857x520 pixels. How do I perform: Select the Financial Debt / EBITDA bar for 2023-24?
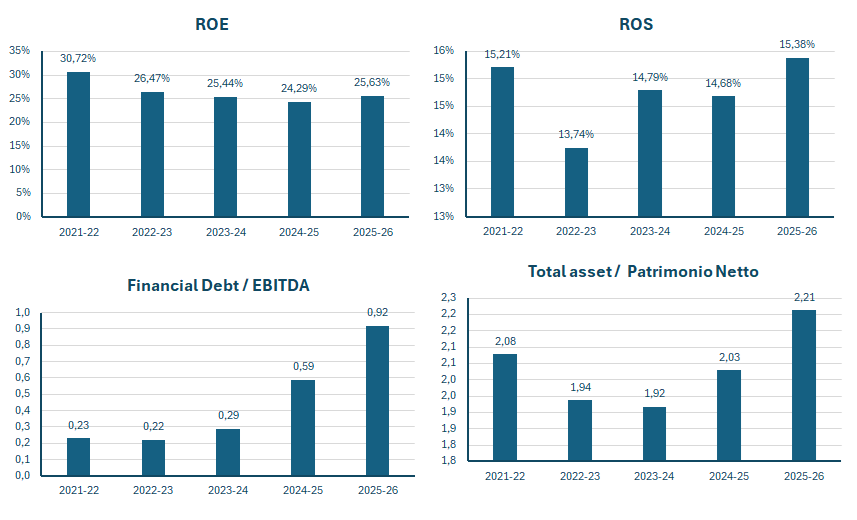tap(228, 453)
